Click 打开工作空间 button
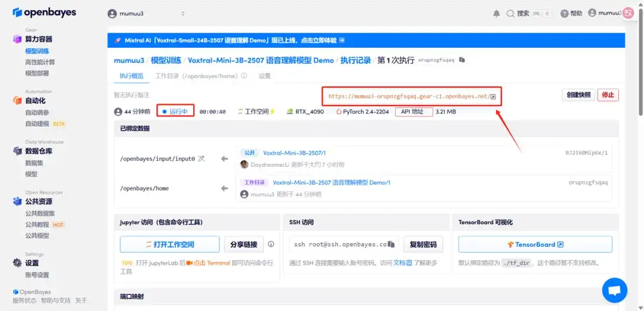Screen dimensions: 644x311 click(169, 244)
